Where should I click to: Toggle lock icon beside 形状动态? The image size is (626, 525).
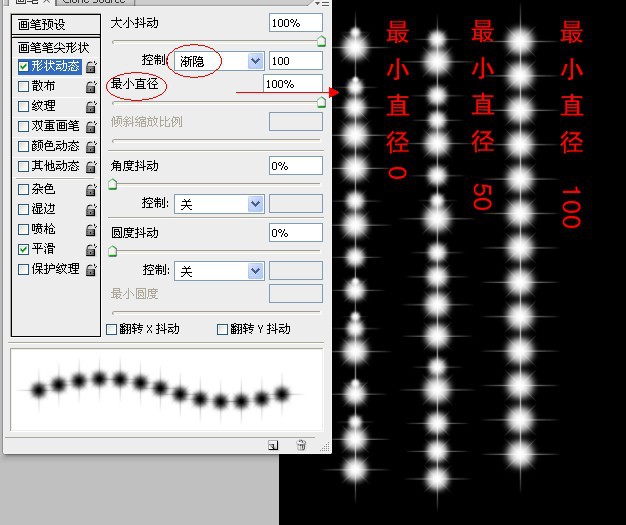click(91, 66)
